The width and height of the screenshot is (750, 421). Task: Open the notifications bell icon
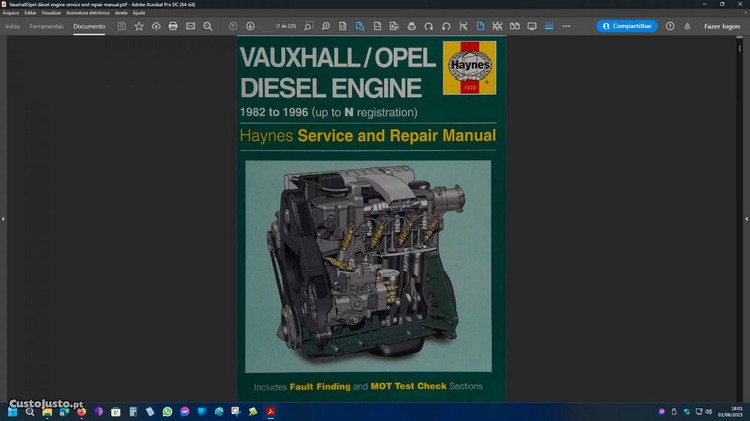tap(687, 26)
